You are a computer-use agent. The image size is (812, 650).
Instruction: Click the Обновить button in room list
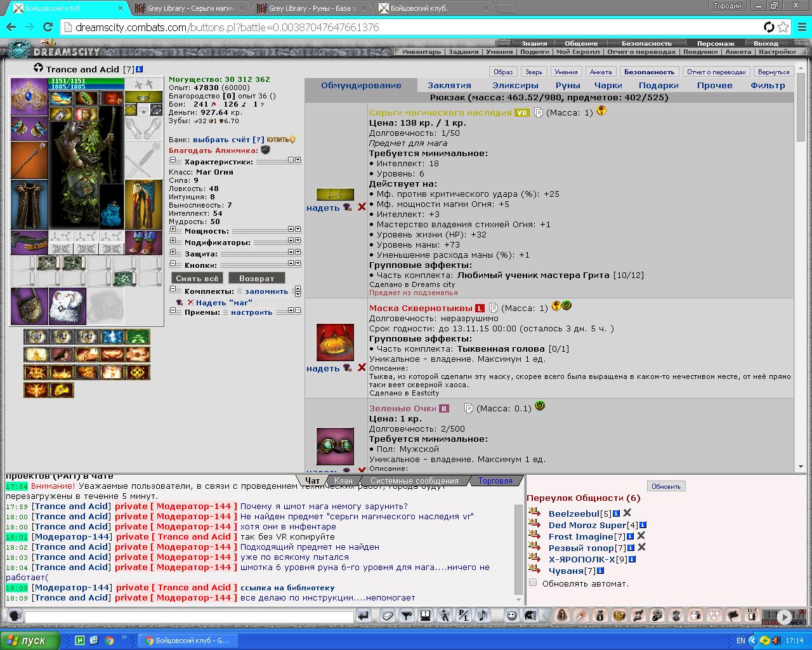pyautogui.click(x=666, y=486)
